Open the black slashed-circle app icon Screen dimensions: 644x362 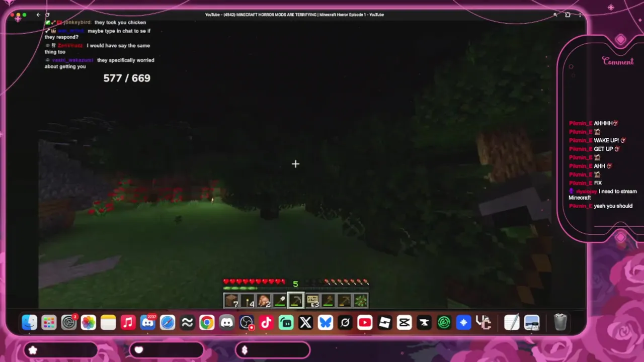[345, 322]
